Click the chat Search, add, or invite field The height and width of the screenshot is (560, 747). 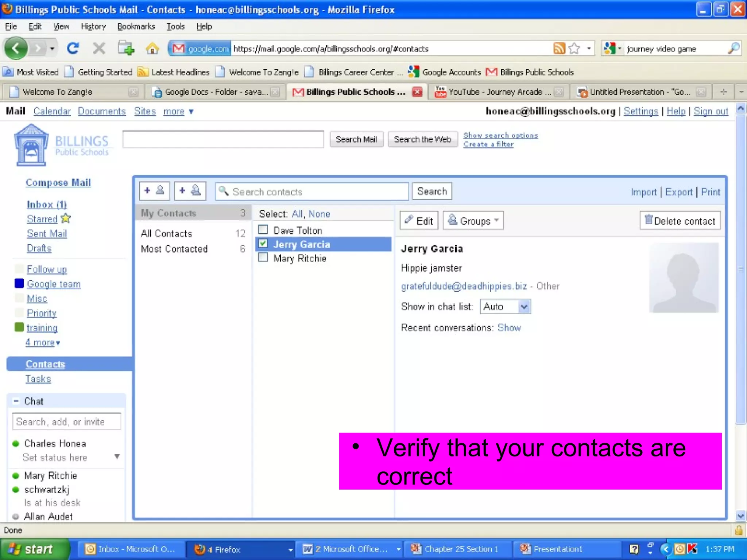67,421
